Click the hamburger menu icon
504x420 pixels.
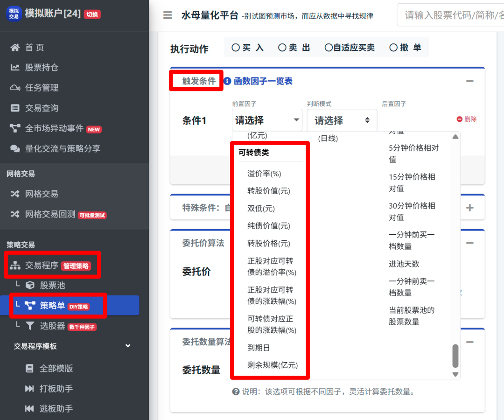coord(168,15)
